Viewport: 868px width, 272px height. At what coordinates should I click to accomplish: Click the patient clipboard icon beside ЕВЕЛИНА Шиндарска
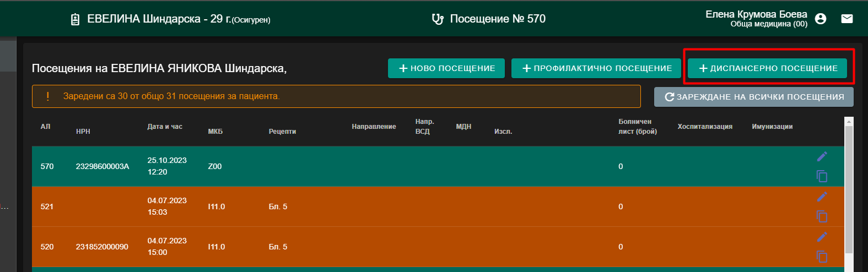[x=76, y=19]
